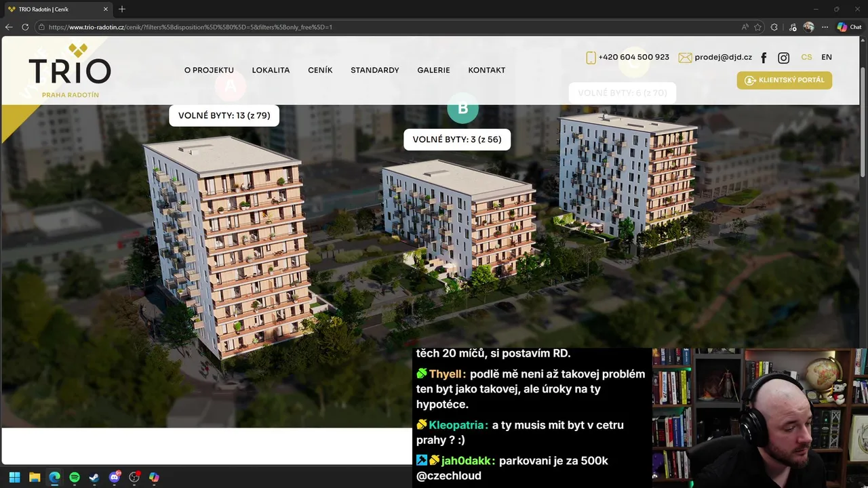Image resolution: width=868 pixels, height=488 pixels.
Task: Open LOKALITA menu item
Action: [x=271, y=70]
